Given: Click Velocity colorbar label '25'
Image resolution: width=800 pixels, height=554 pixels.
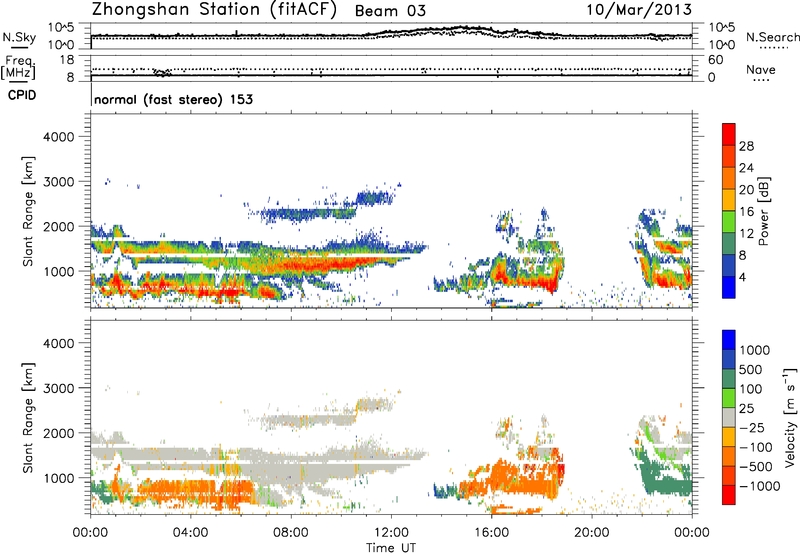Looking at the screenshot, I should coord(746,409).
